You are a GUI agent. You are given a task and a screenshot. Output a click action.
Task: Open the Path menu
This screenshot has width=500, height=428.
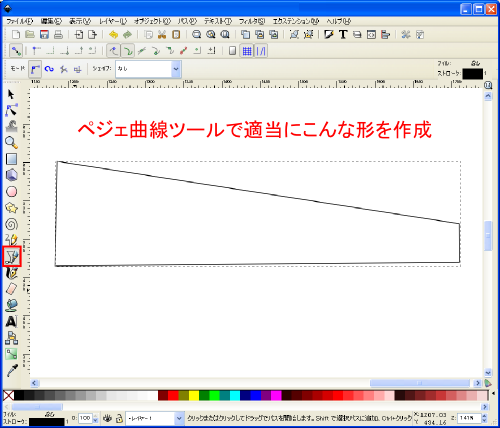[187, 21]
